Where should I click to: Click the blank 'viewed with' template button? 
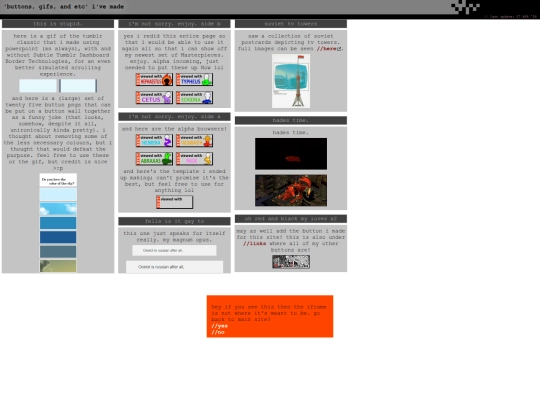coord(175,202)
